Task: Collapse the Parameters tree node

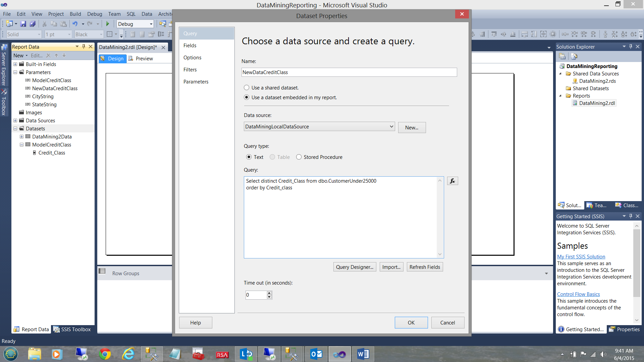Action: point(15,72)
